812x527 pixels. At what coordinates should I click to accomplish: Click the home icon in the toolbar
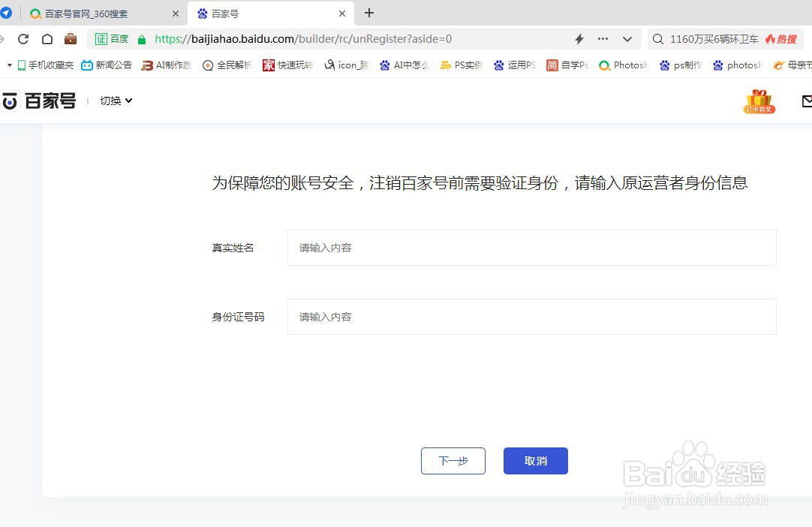click(47, 38)
